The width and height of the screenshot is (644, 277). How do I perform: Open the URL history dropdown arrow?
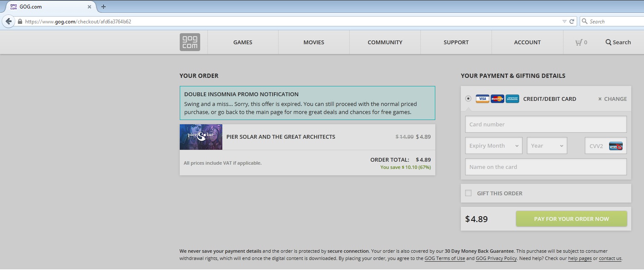coord(564,21)
